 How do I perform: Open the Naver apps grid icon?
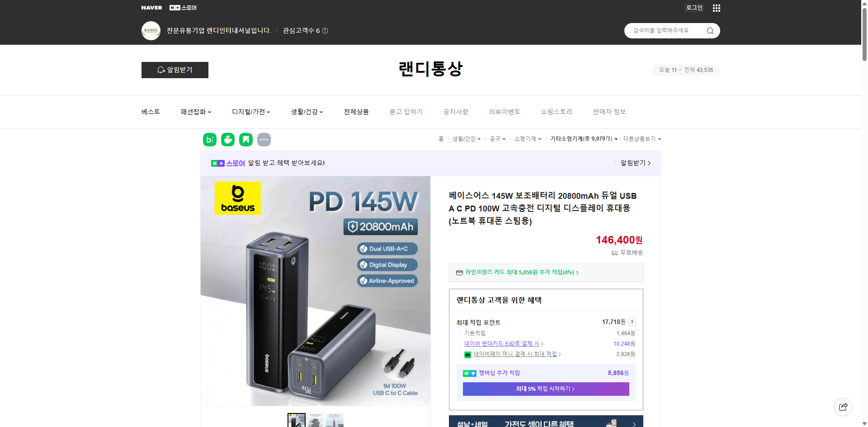(716, 8)
